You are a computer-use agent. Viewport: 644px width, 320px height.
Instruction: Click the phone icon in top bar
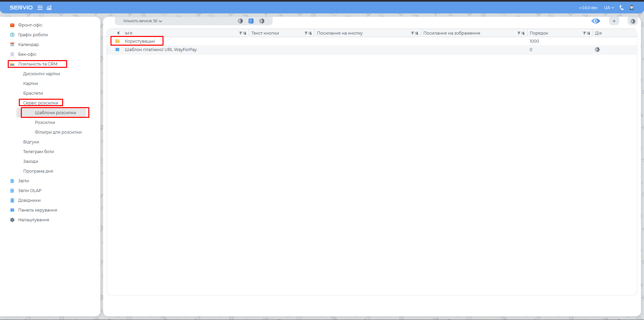click(x=622, y=8)
